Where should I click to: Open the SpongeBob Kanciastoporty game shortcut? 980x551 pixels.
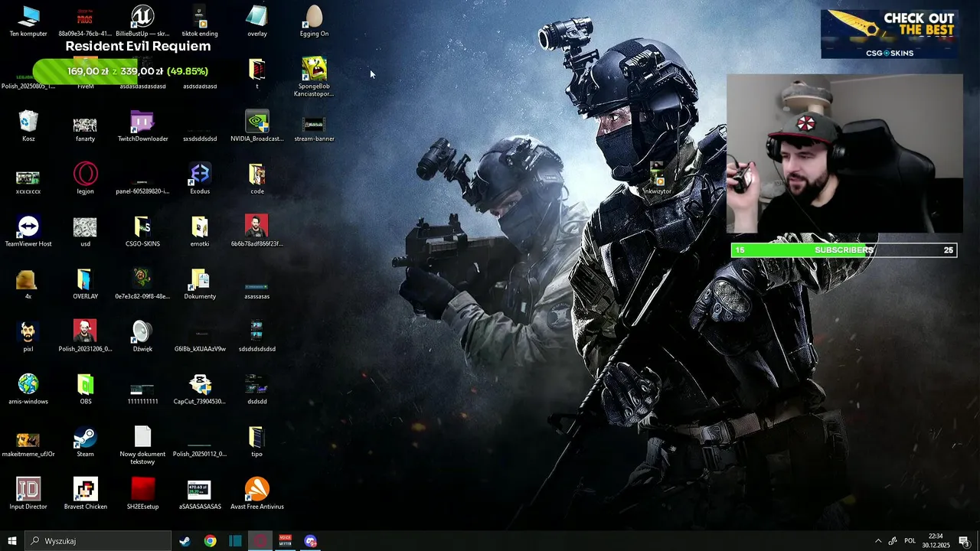pyautogui.click(x=314, y=77)
